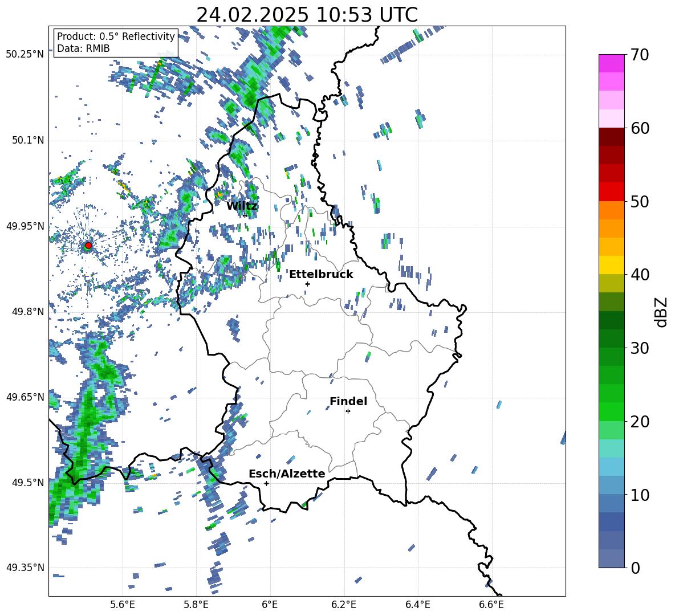675x616 pixels.
Task: Click the dark red 58-60 dBZ colorbar swatch
Action: (x=611, y=136)
